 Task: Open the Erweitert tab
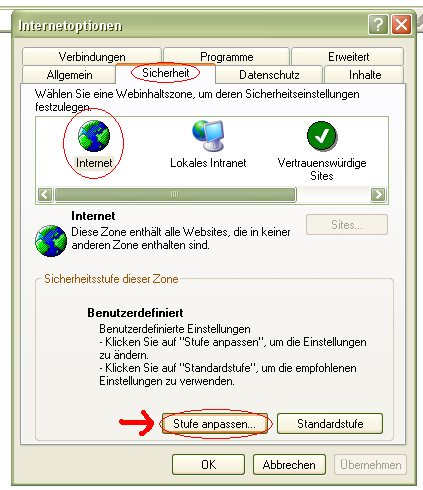click(x=348, y=56)
